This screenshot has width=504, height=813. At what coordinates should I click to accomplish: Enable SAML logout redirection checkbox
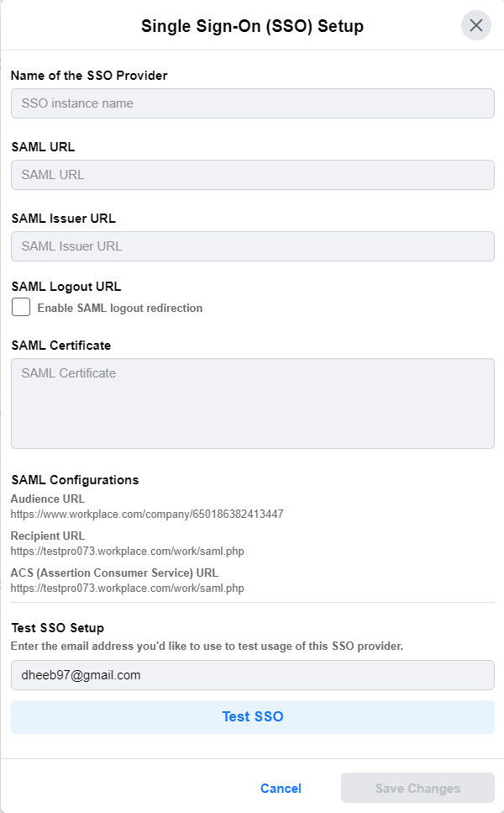(21, 308)
